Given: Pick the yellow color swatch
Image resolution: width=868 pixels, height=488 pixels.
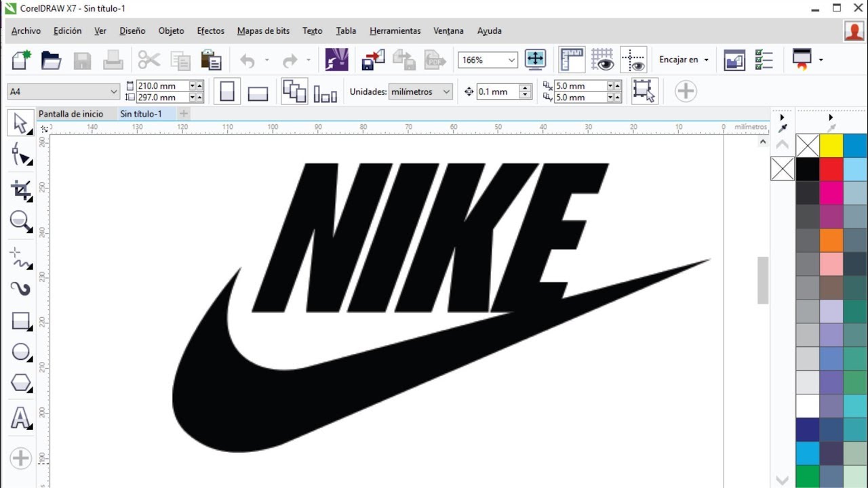Looking at the screenshot, I should 831,145.
